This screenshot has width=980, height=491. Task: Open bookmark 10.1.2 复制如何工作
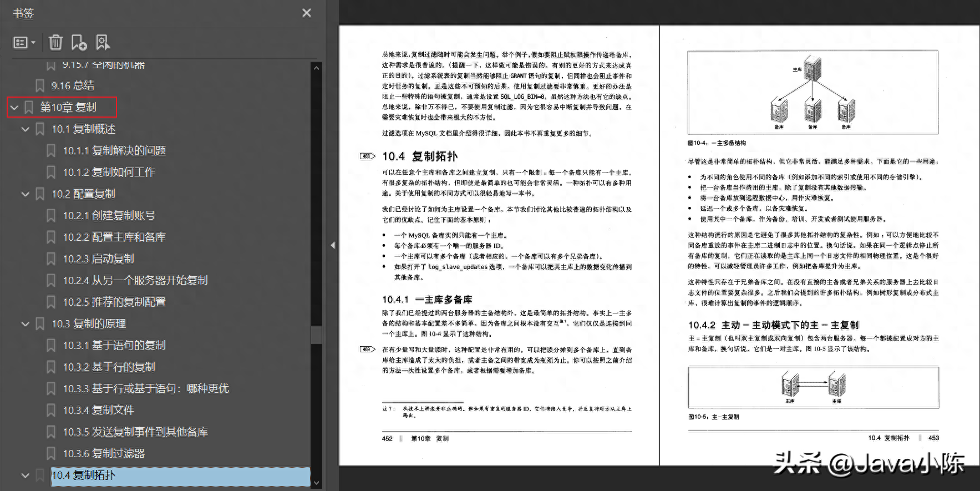[x=109, y=172]
